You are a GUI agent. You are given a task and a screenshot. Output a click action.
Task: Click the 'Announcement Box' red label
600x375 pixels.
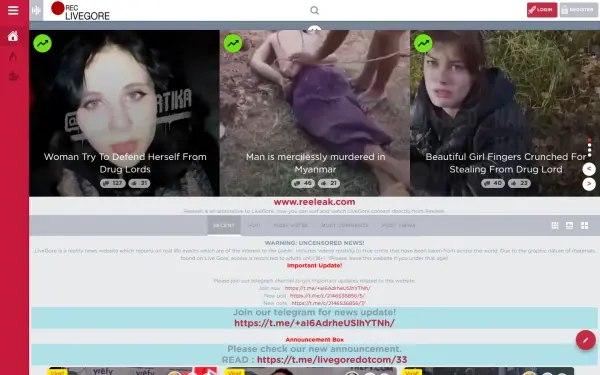click(x=314, y=340)
